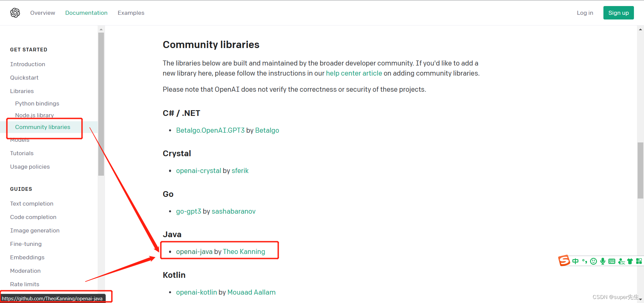Toggle Sogou punctuation mode icon
This screenshot has height=303, width=644.
(x=585, y=261)
